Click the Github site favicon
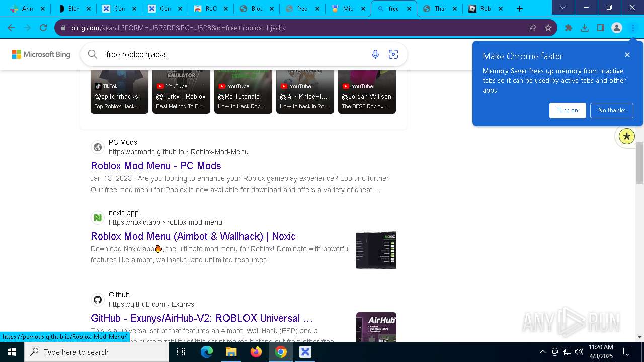The height and width of the screenshot is (362, 644). click(x=98, y=300)
